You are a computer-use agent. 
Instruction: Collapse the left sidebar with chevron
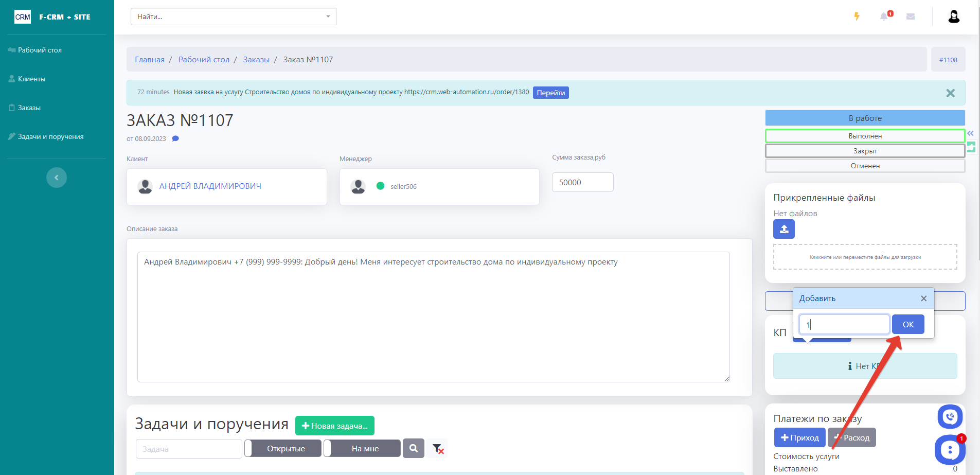pos(57,178)
